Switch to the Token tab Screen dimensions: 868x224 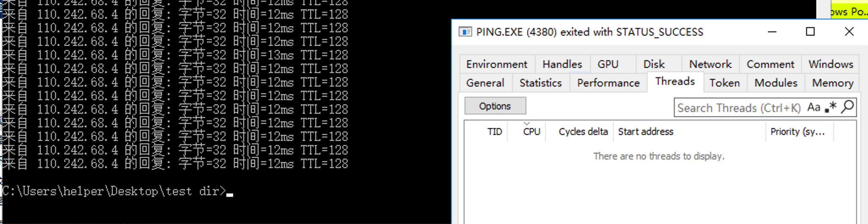[x=724, y=83]
